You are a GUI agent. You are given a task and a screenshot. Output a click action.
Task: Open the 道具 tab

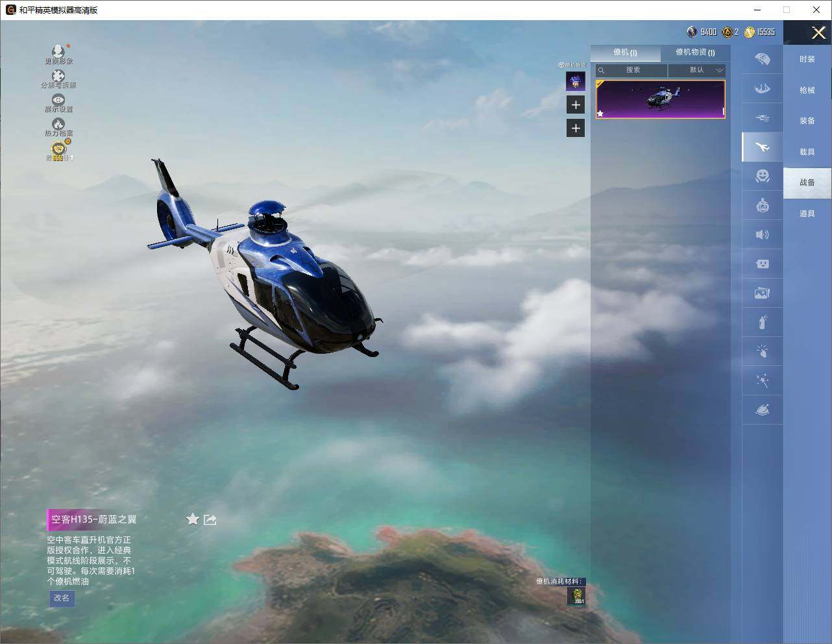click(x=807, y=214)
